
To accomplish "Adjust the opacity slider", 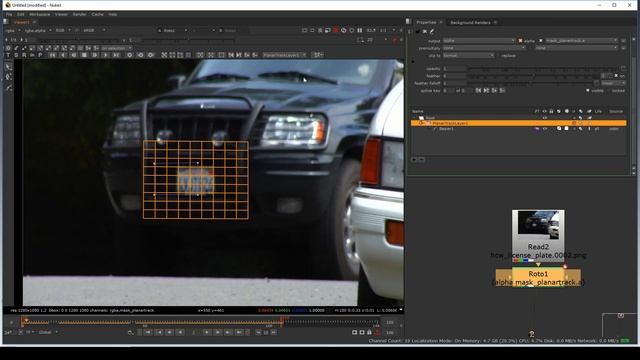I will point(543,69).
